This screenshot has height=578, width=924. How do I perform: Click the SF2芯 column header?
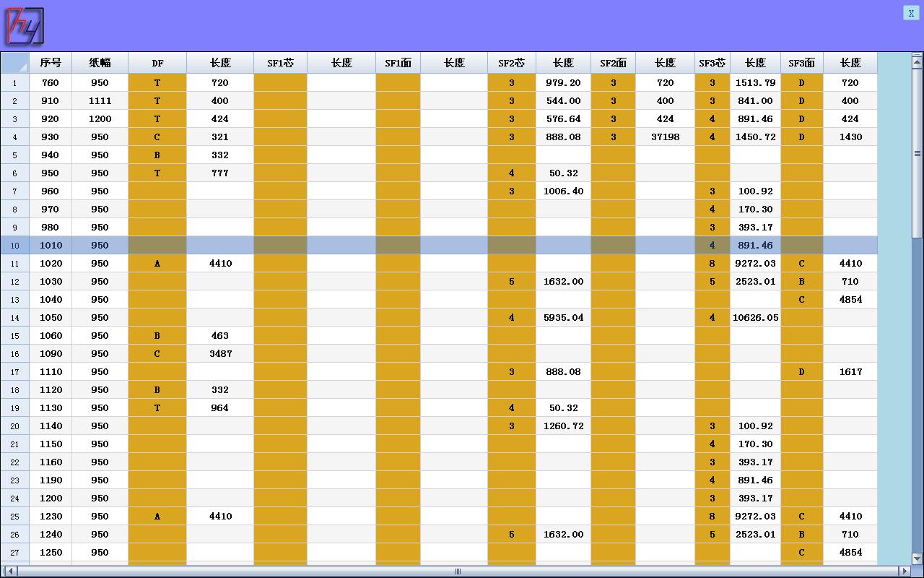click(511, 63)
